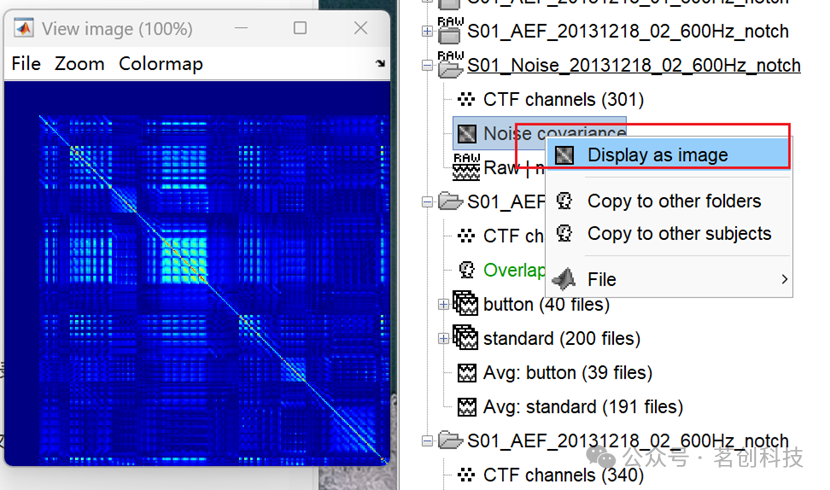
Task: Select top raw S01_AEF_20131218_02_600Hz_notch item
Action: [628, 32]
